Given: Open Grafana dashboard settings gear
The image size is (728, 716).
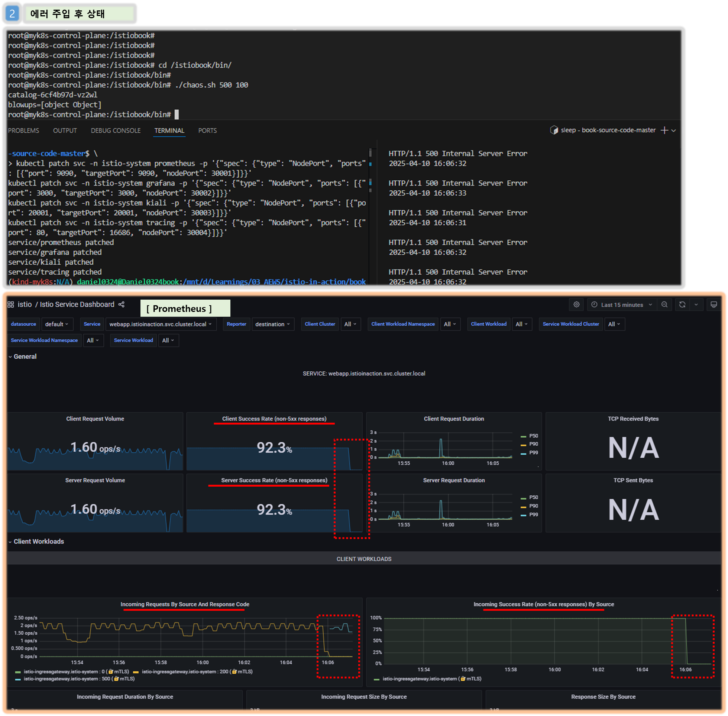Looking at the screenshot, I should (x=576, y=304).
